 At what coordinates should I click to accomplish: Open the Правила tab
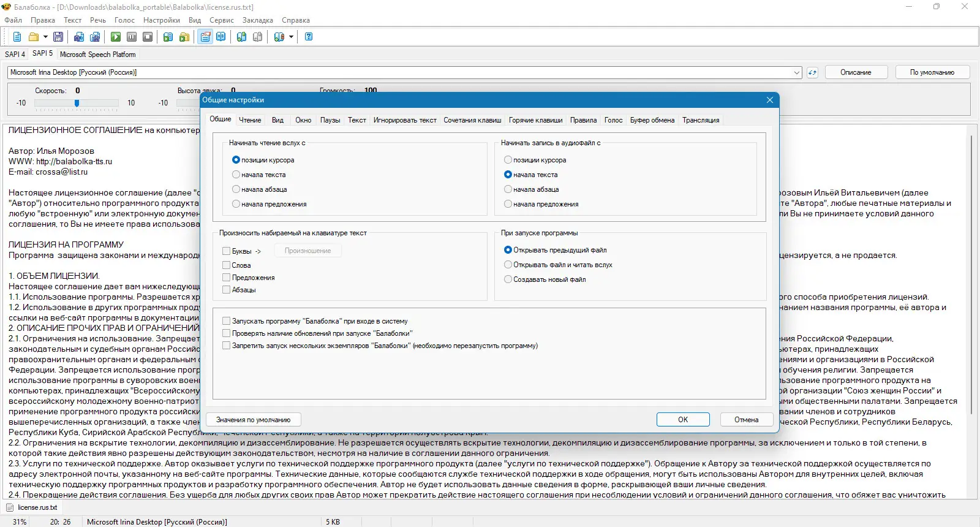[584, 120]
